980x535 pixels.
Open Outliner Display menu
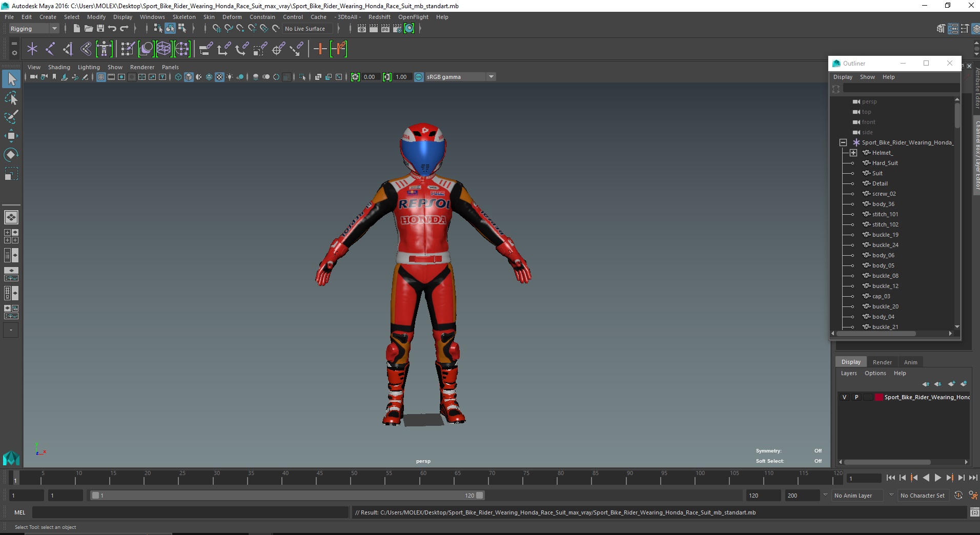coord(843,77)
